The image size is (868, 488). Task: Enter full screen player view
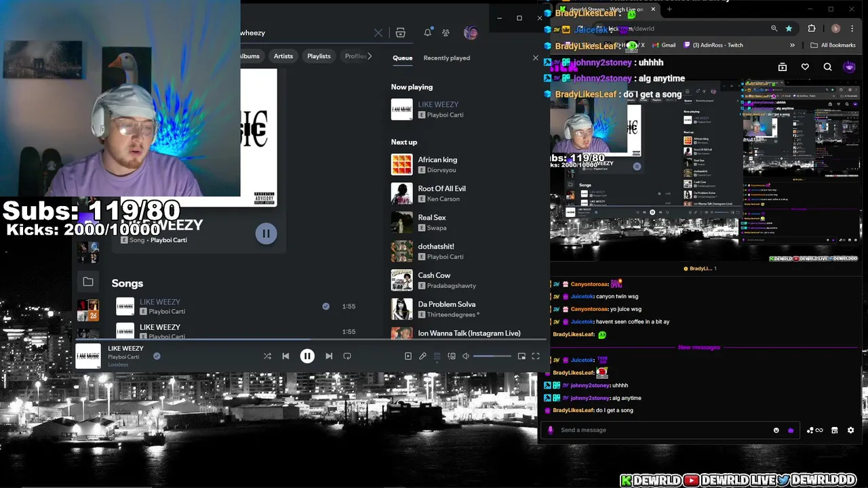point(536,356)
